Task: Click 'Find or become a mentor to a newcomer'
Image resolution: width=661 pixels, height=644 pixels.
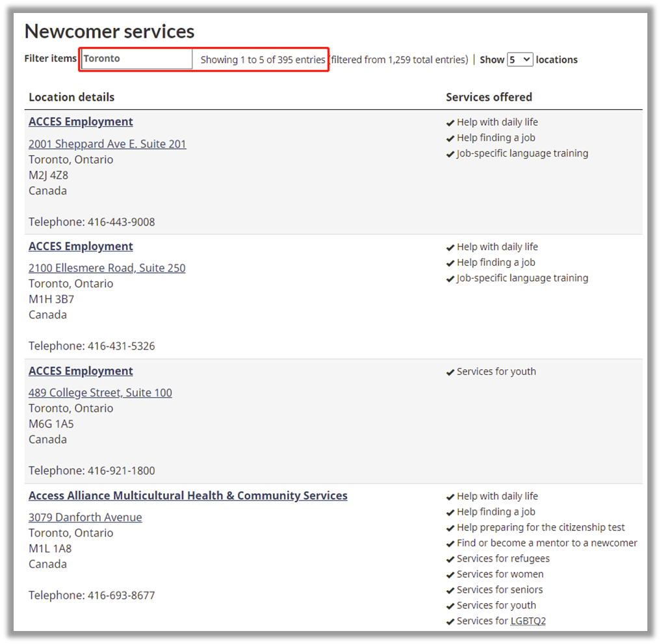Action: click(547, 543)
